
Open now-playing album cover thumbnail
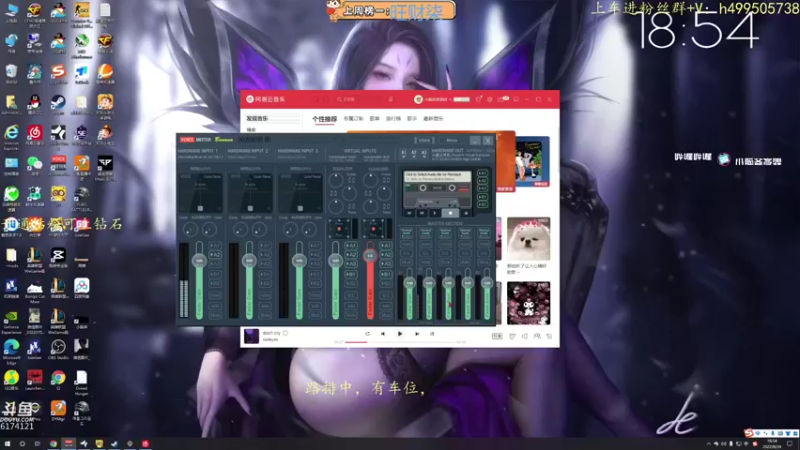(252, 336)
